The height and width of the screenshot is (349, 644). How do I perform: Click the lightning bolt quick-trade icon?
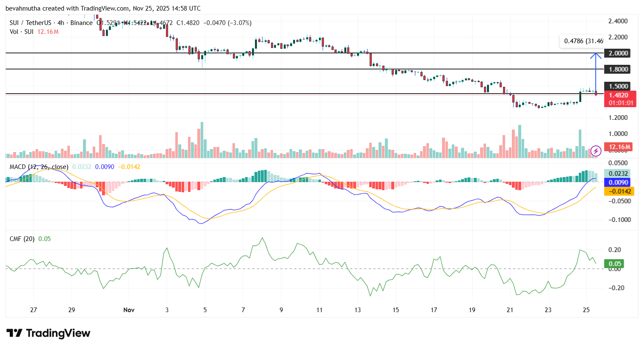coord(596,151)
